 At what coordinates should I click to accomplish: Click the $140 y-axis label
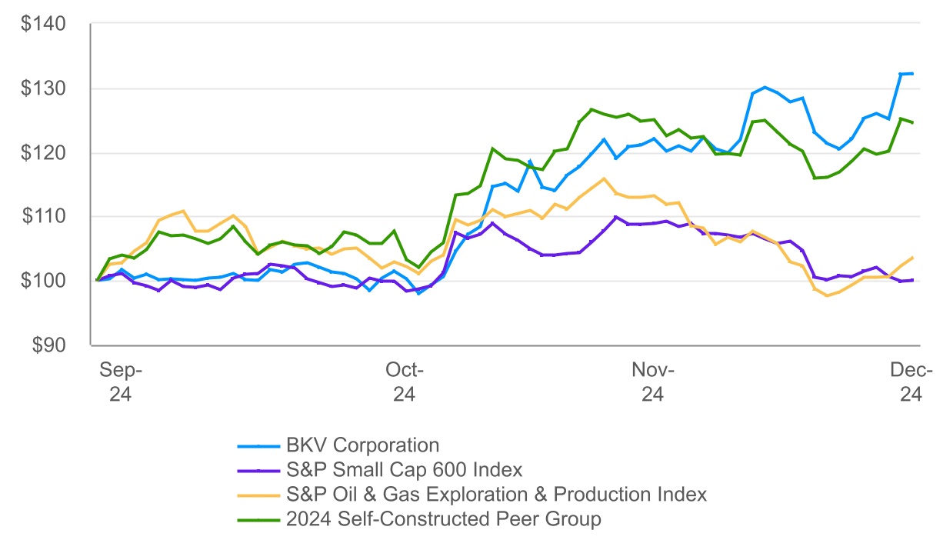(43, 25)
